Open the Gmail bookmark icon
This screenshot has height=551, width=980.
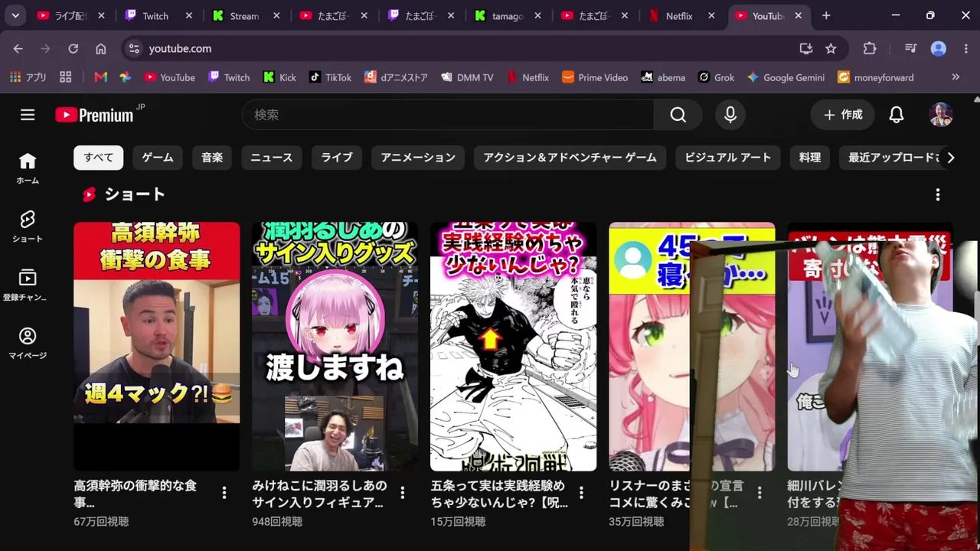tap(100, 77)
